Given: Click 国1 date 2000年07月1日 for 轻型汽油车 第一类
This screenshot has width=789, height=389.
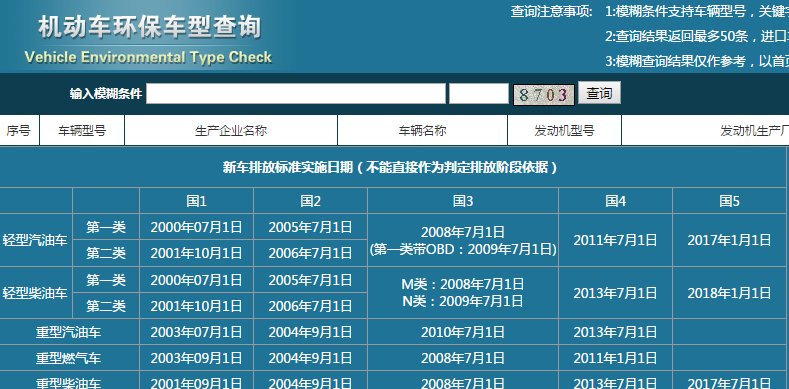Looking at the screenshot, I should [x=196, y=227].
